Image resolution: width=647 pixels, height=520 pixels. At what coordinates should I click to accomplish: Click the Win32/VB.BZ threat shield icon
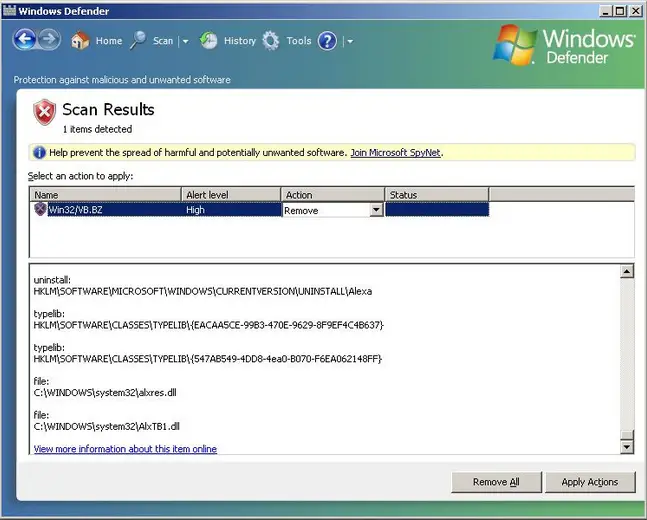point(40,209)
